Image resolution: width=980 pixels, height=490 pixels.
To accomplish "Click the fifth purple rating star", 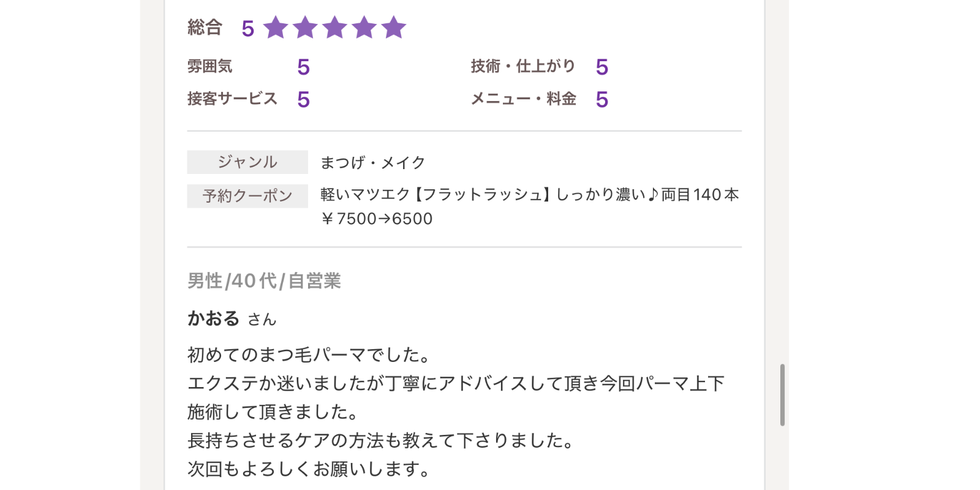I will (393, 28).
